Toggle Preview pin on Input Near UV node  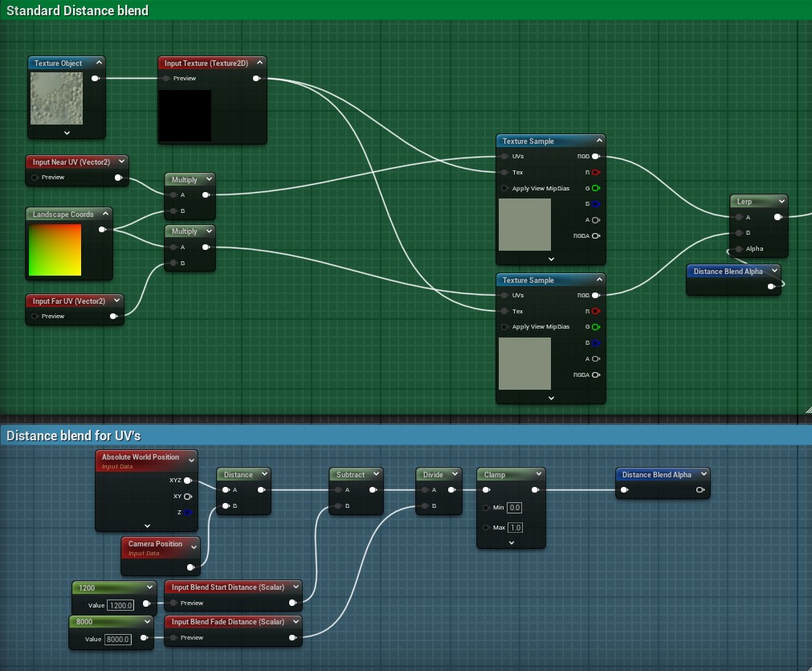click(35, 178)
